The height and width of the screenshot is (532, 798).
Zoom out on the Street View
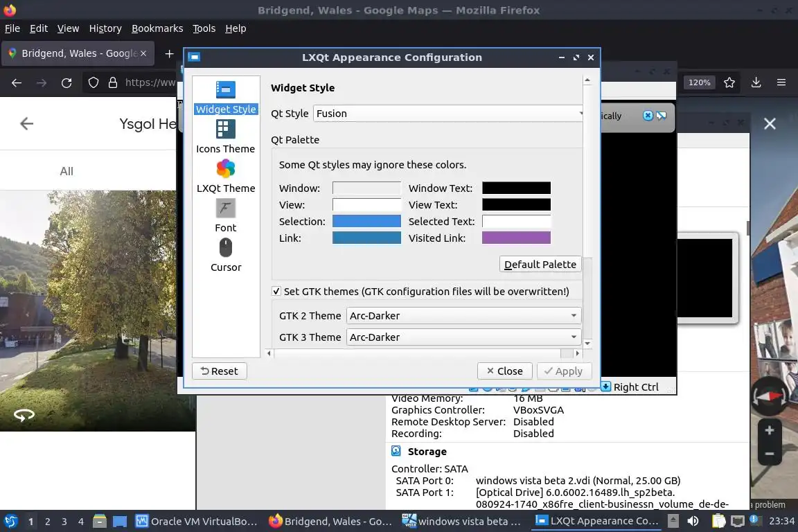click(x=769, y=454)
